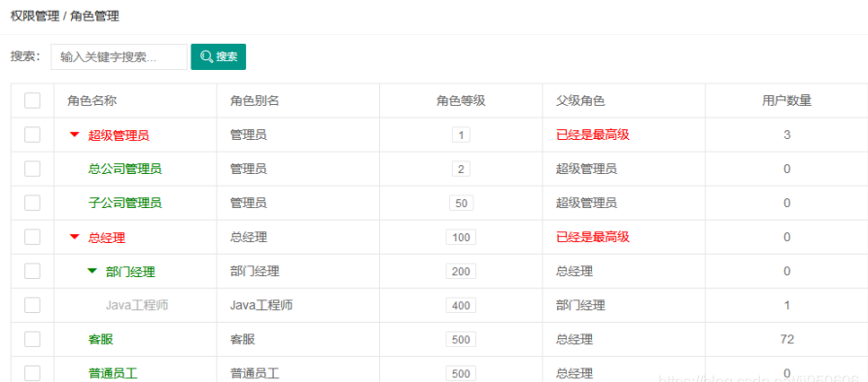Collapse the 总经理 red tree arrow
The image size is (868, 382).
[75, 237]
